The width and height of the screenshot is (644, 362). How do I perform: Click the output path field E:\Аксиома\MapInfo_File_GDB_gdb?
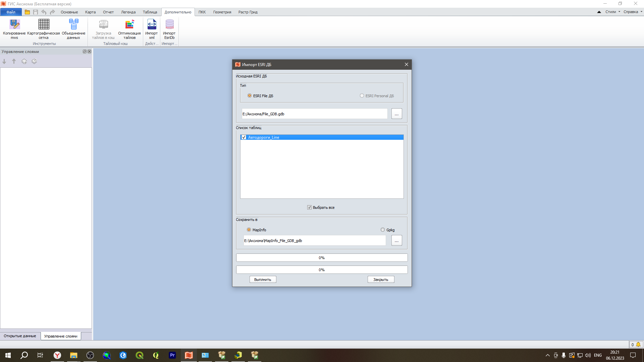[x=314, y=241]
